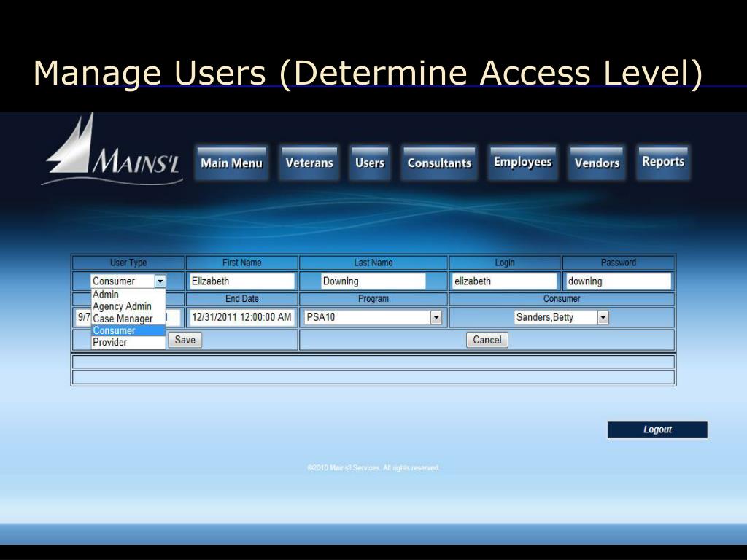Click the Program column header
The image size is (747, 560).
point(373,298)
